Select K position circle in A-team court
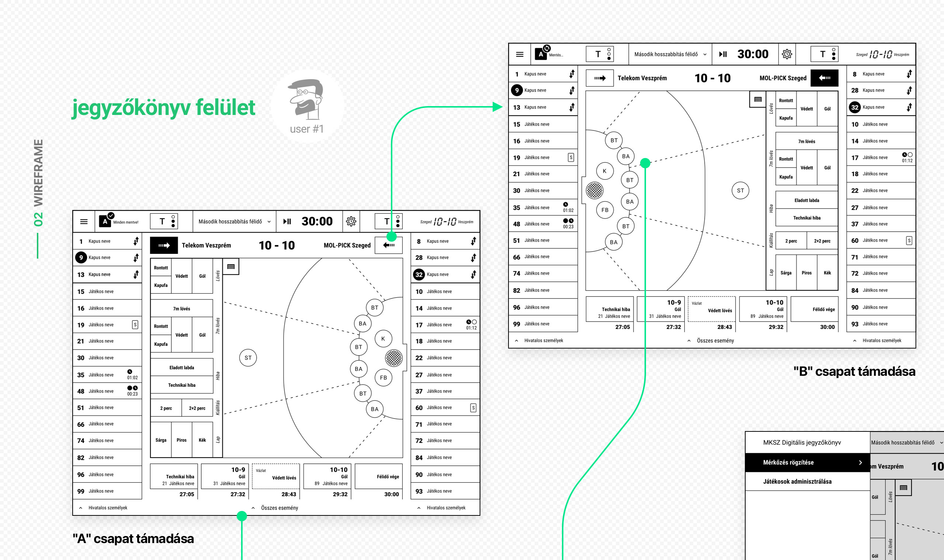Image resolution: width=944 pixels, height=560 pixels. 383,339
